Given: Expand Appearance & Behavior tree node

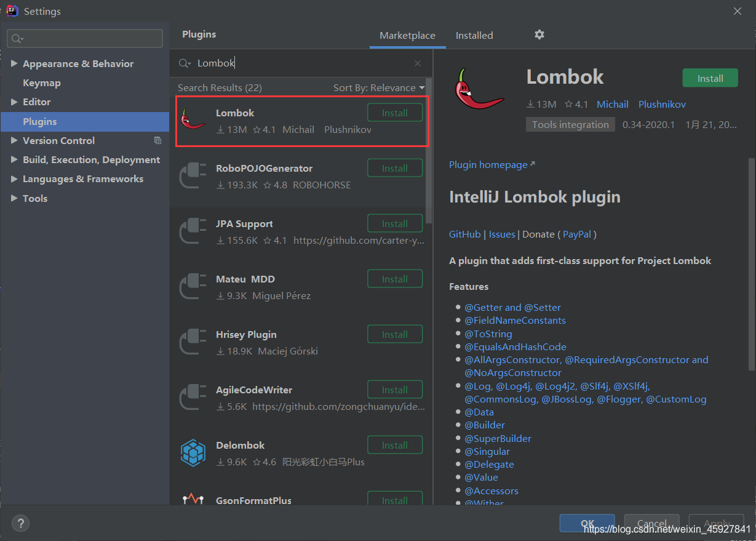Looking at the screenshot, I should (14, 63).
